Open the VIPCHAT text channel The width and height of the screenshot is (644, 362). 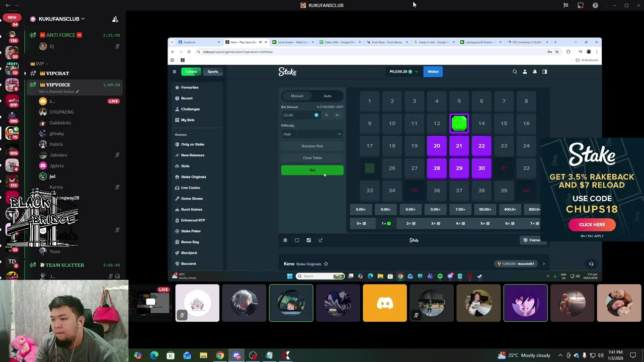(58, 73)
